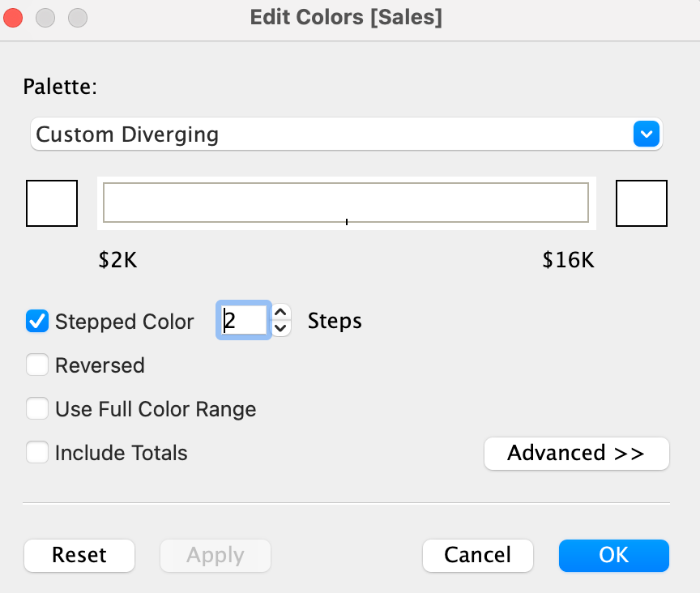The image size is (700, 593).
Task: Click the left start color swatch
Action: coord(52,203)
